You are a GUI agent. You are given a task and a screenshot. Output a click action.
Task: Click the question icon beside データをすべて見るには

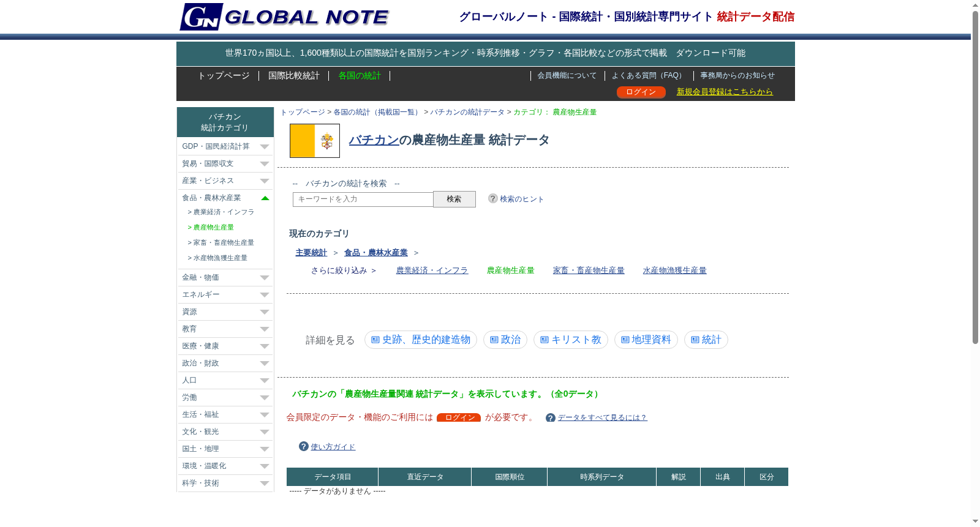coord(551,418)
